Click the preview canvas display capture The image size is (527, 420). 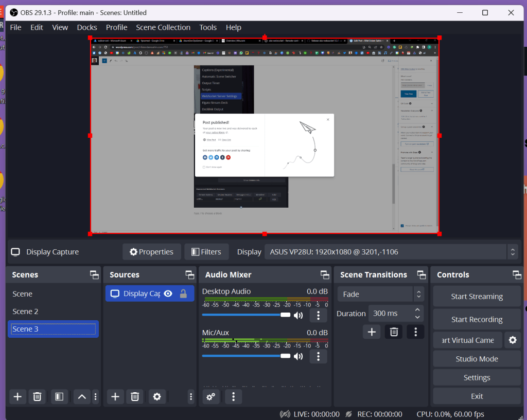point(265,136)
